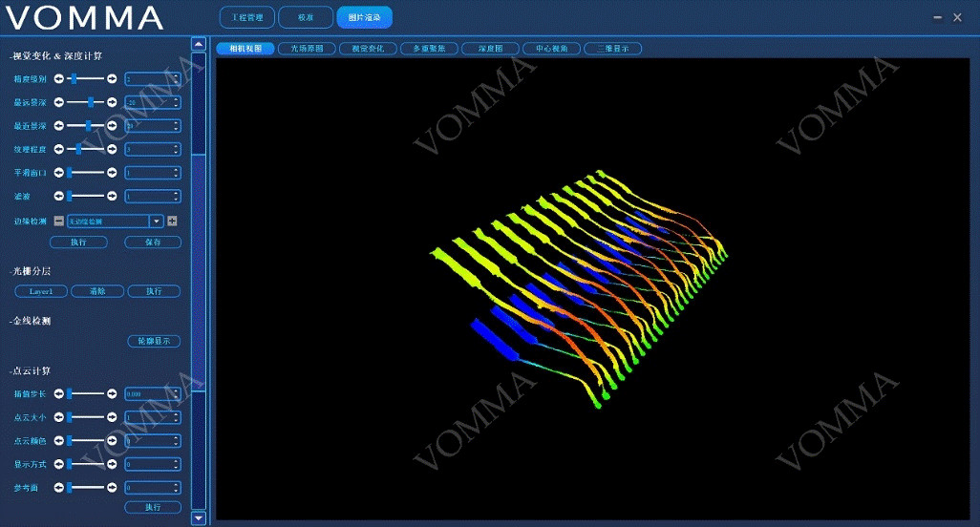Click the 平滑窗口 value spinner box
The height and width of the screenshot is (527, 980).
click(x=152, y=173)
